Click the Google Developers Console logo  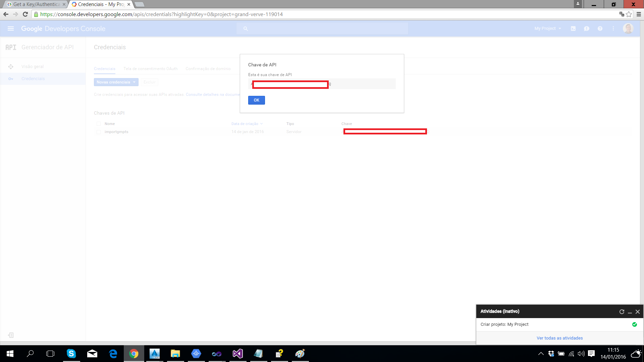coord(63,29)
